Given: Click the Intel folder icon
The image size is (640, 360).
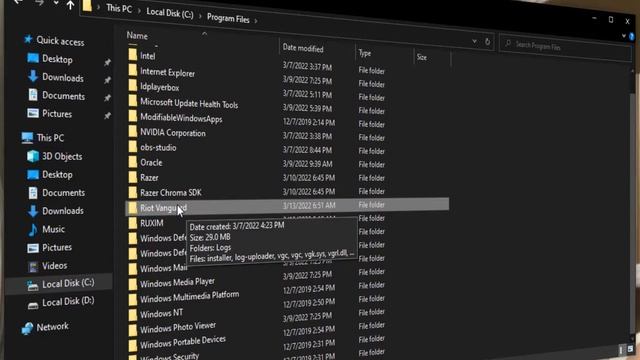Looking at the screenshot, I should [x=133, y=55].
